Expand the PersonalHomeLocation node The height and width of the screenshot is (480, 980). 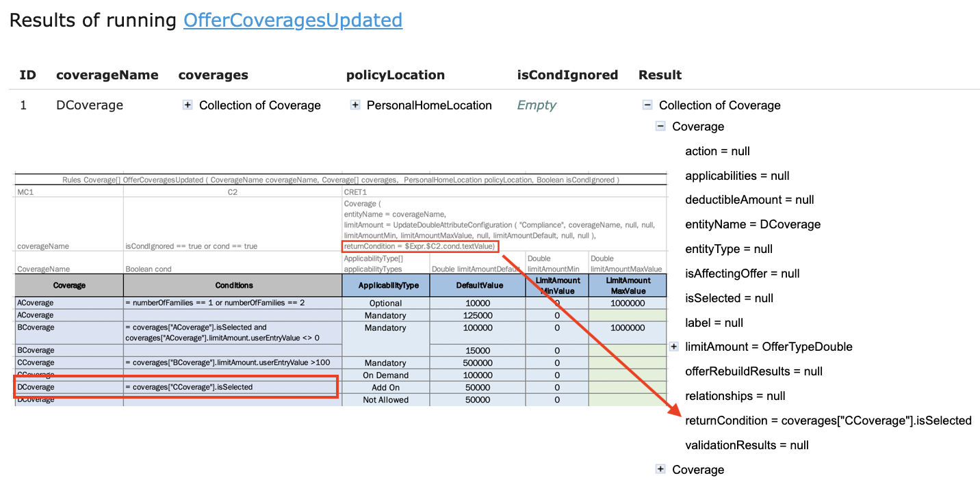(x=355, y=105)
